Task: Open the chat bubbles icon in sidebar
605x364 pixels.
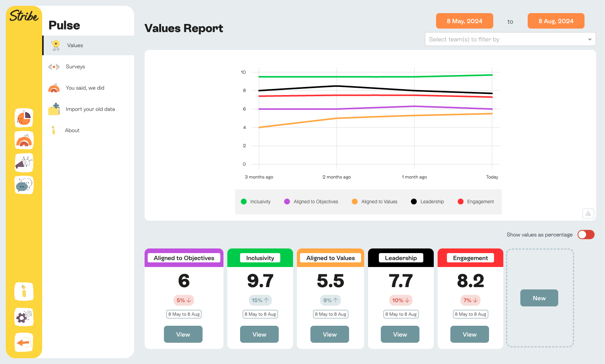Action: [x=24, y=185]
